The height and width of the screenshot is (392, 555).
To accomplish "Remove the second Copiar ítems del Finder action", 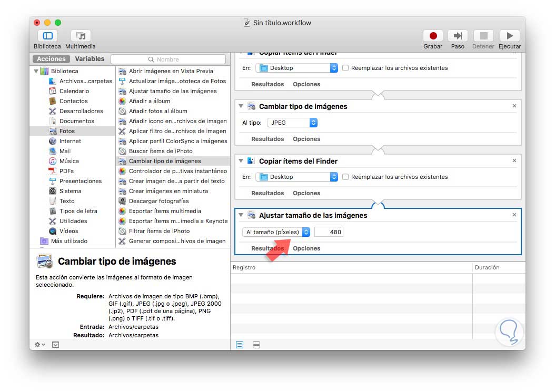I will 514,160.
